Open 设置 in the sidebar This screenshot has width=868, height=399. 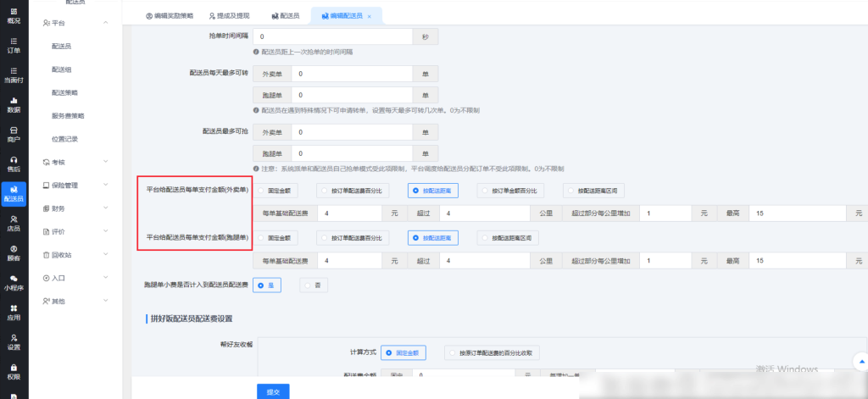[14, 342]
